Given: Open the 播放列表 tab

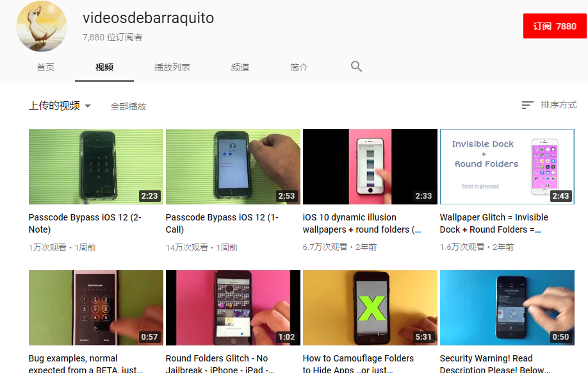Looking at the screenshot, I should point(172,67).
